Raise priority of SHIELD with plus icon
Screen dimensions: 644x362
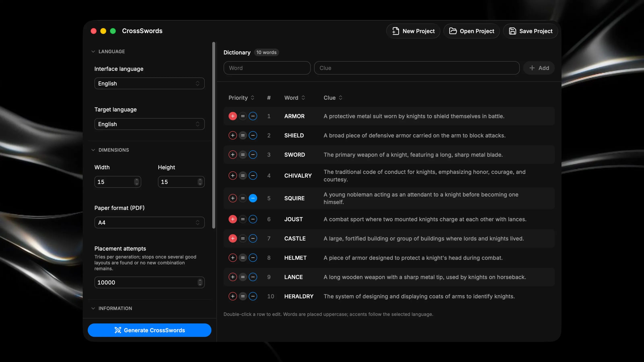[x=232, y=135]
